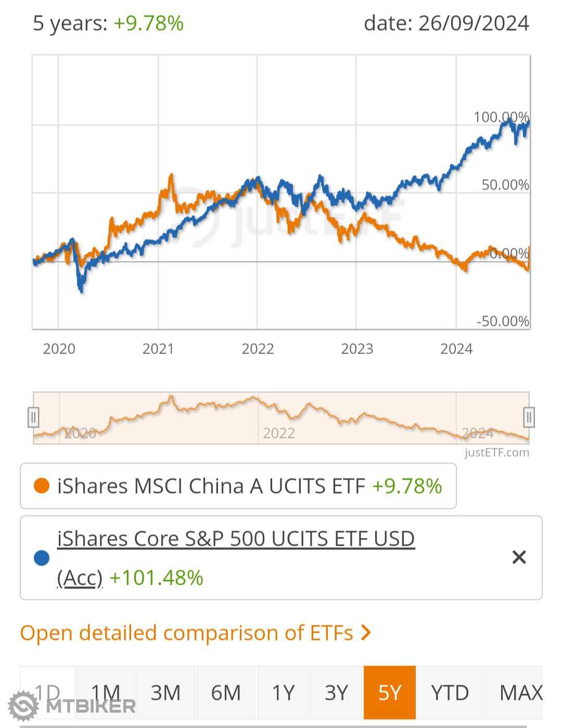Click the chevron after detailed comparison link

click(x=366, y=633)
